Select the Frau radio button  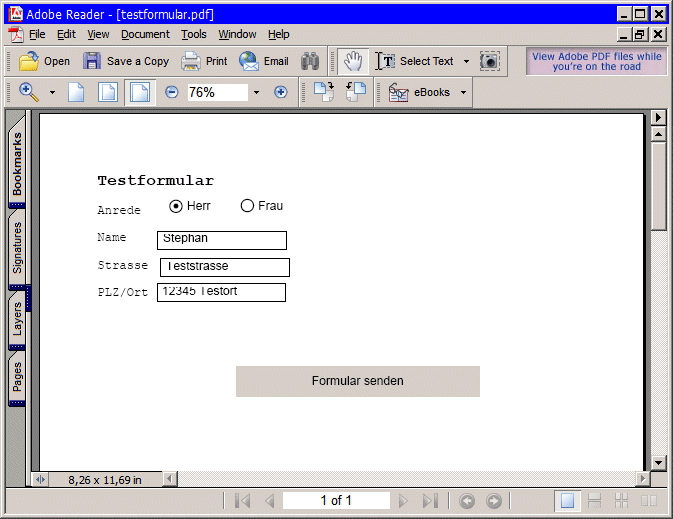247,206
